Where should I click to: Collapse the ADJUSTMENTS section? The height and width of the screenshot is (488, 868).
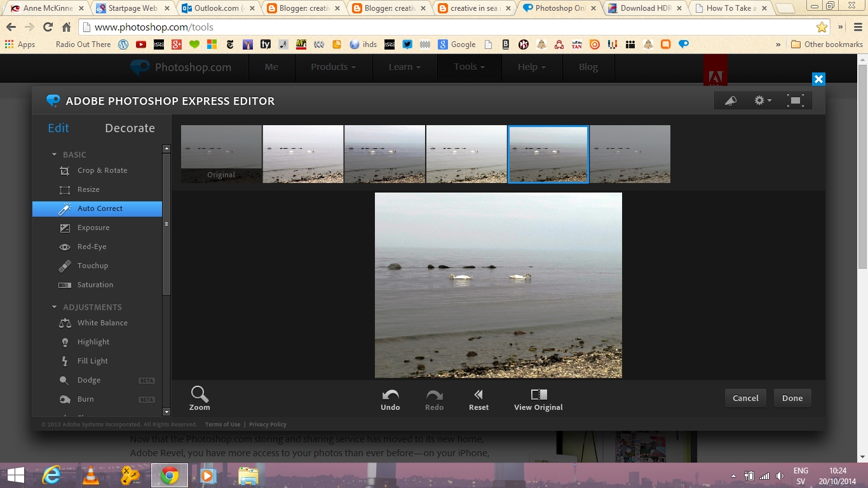pos(55,307)
